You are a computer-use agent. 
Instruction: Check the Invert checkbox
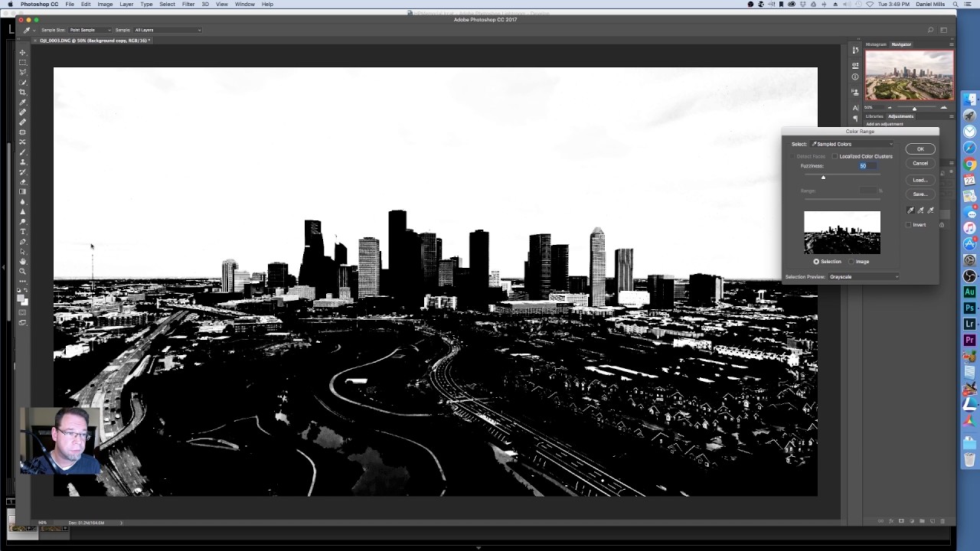click(x=909, y=225)
